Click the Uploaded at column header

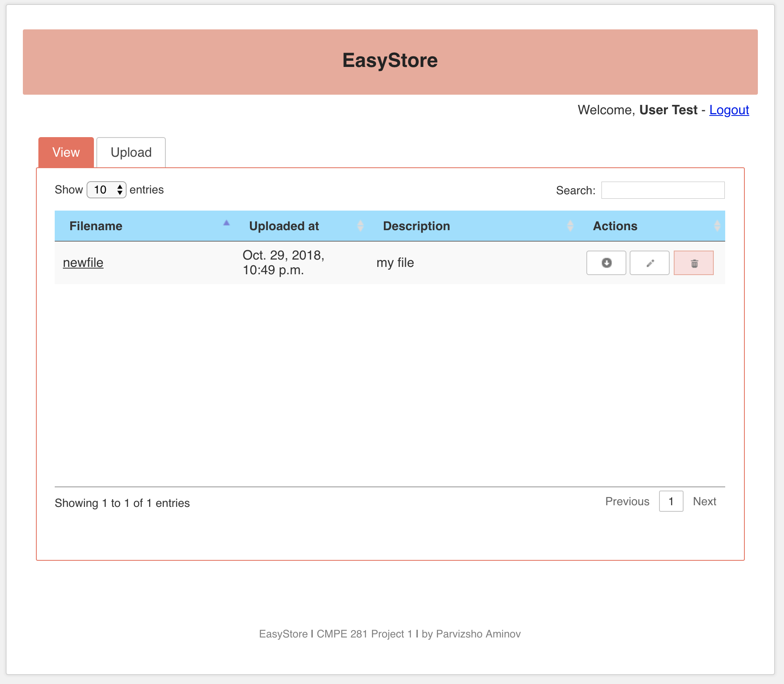click(284, 226)
